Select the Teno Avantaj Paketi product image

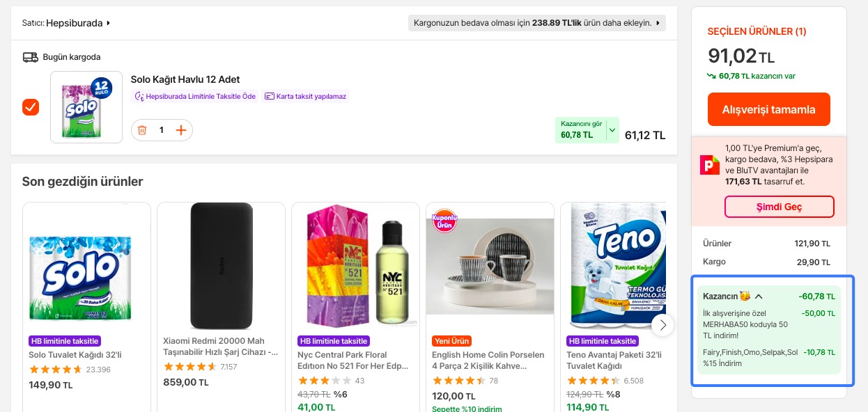(x=614, y=267)
